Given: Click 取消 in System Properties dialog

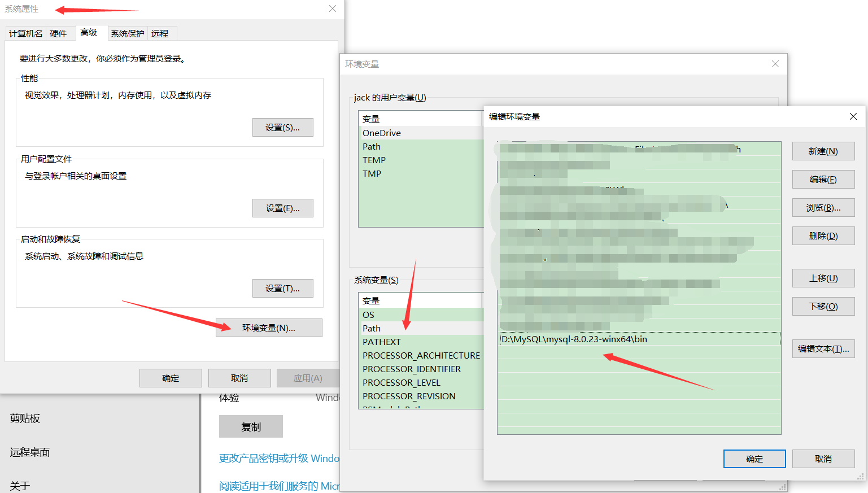Looking at the screenshot, I should 239,378.
